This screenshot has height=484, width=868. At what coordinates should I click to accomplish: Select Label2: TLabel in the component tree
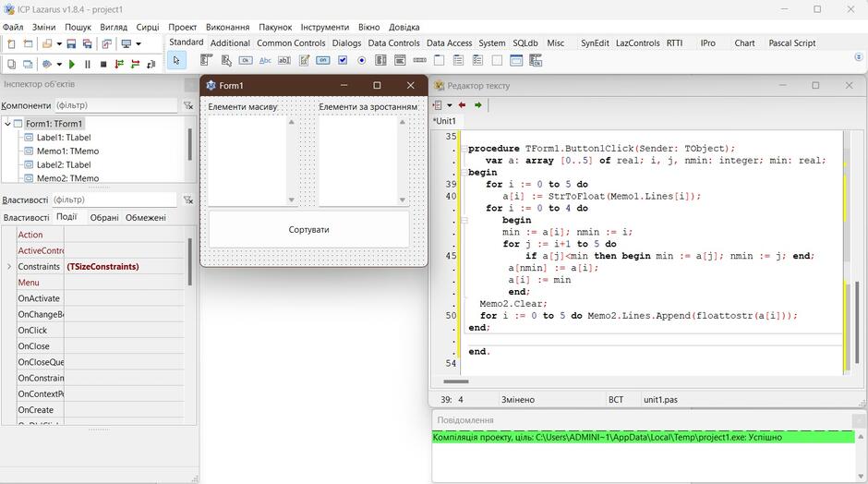click(x=64, y=164)
